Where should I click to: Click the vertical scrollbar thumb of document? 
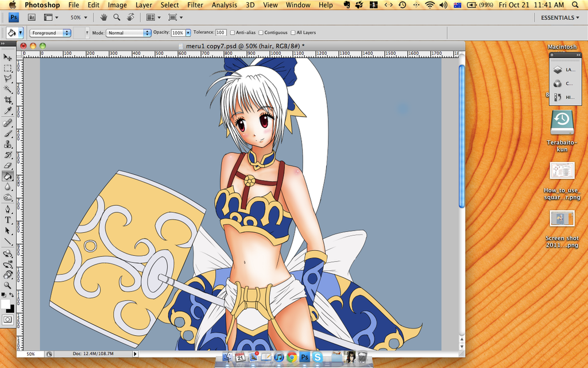point(462,136)
